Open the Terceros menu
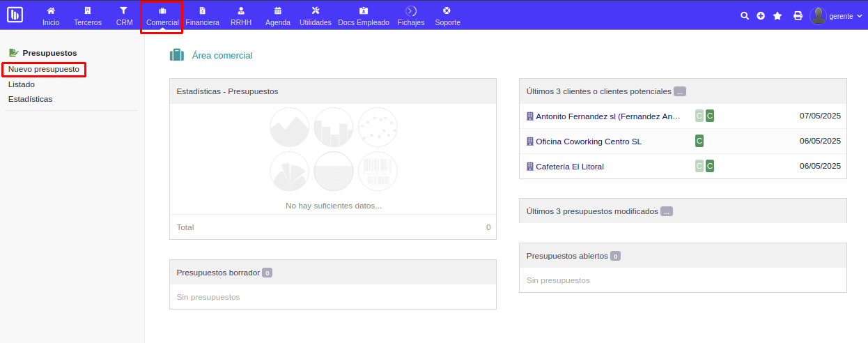The width and height of the screenshot is (868, 343). tap(88, 16)
